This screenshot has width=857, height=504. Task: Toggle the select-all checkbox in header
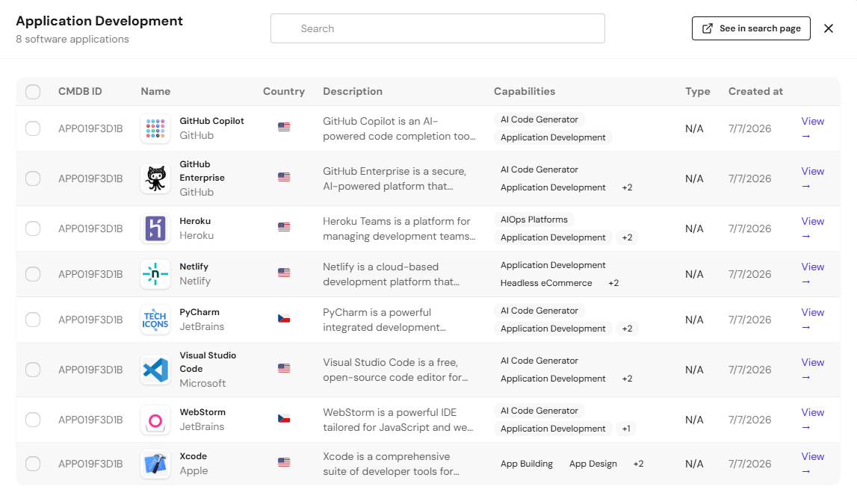coord(33,92)
